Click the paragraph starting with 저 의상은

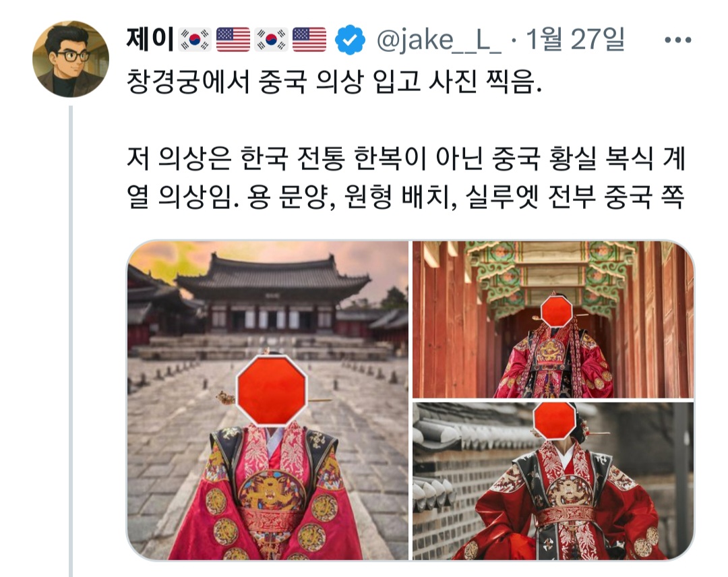(406, 178)
